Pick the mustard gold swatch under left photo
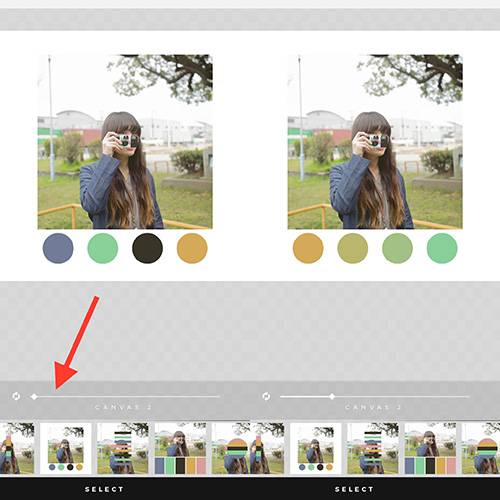Screen dimensions: 500x500 192,248
